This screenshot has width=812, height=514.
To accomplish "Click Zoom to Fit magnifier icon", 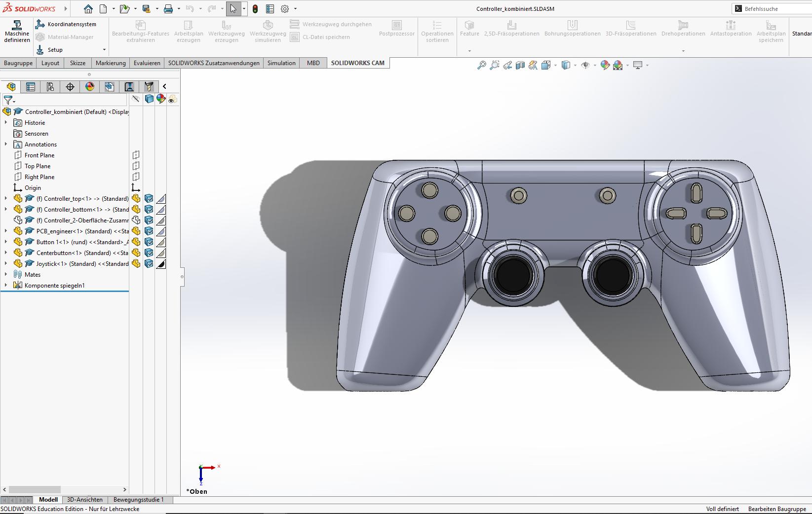I will 481,65.
